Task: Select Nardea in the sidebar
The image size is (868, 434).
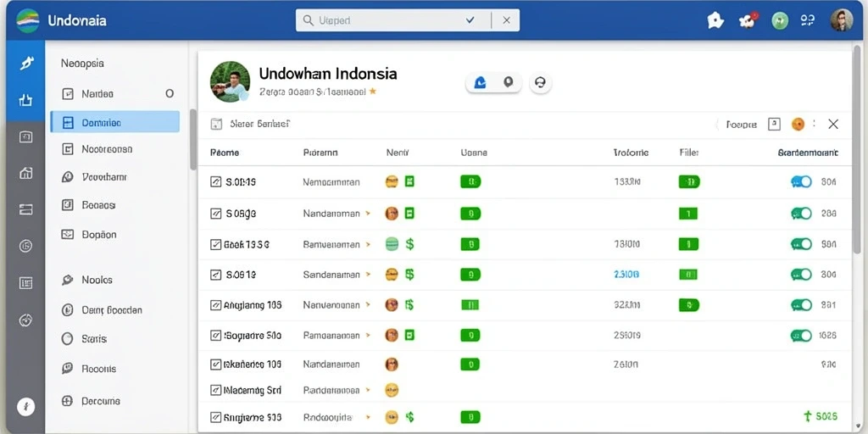Action: coord(114,93)
